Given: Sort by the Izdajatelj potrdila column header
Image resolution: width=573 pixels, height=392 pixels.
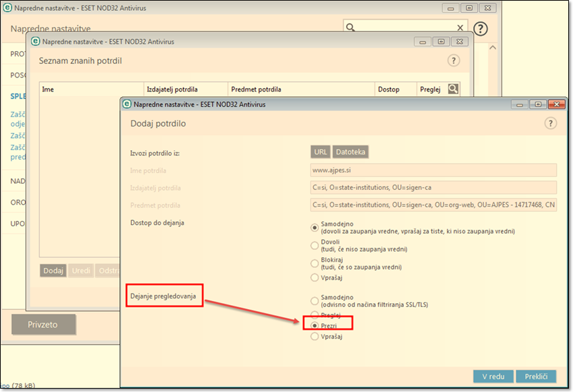Looking at the screenshot, I should 186,89.
